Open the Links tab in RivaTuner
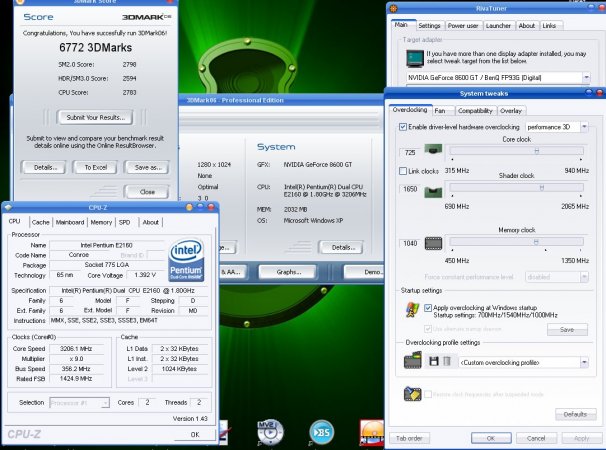 (549, 26)
